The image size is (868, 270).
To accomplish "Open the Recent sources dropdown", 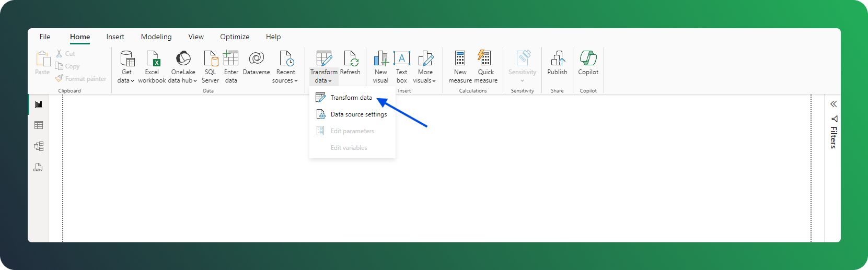I will [x=285, y=80].
